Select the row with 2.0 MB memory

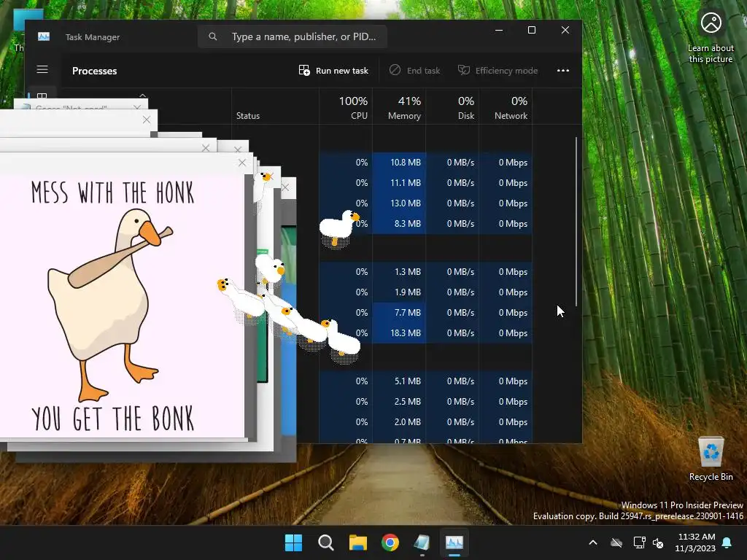(x=425, y=422)
